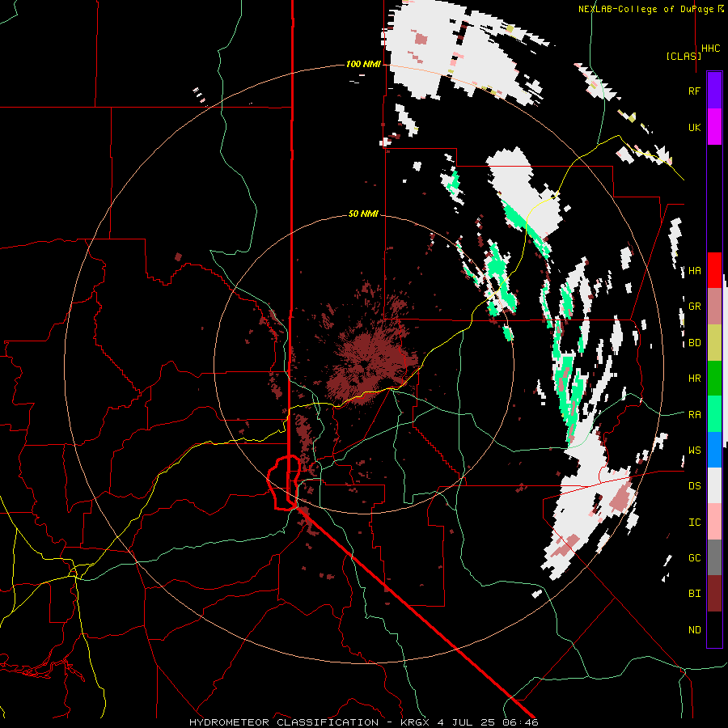Screen dimensions: 728x728
Task: Click the '50 NMI' range ring label
Action: pyautogui.click(x=363, y=214)
